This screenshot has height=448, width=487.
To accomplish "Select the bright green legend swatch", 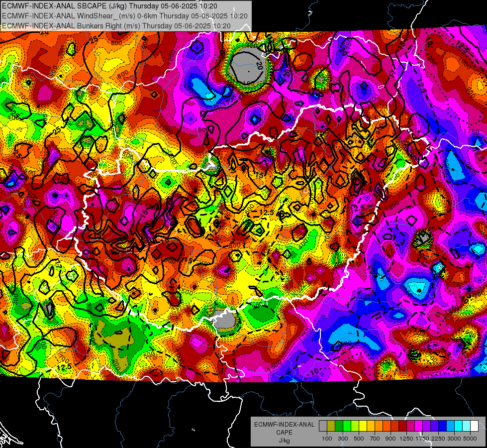I will (x=347, y=426).
